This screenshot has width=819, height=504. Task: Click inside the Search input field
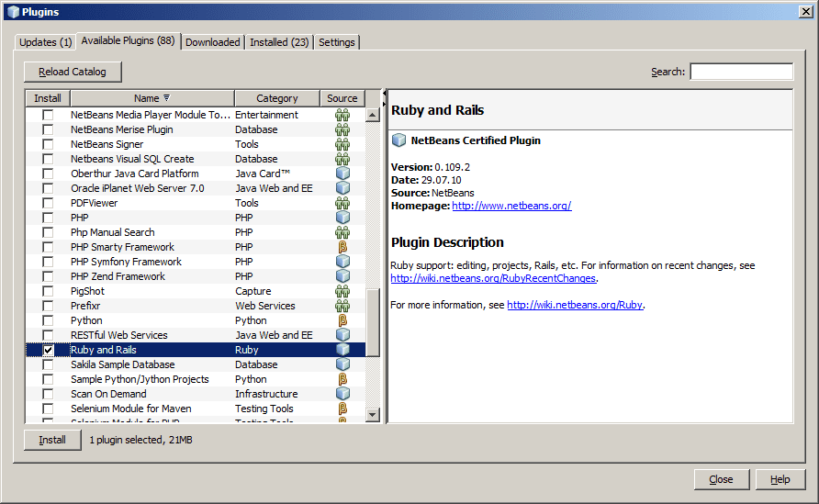click(x=741, y=72)
